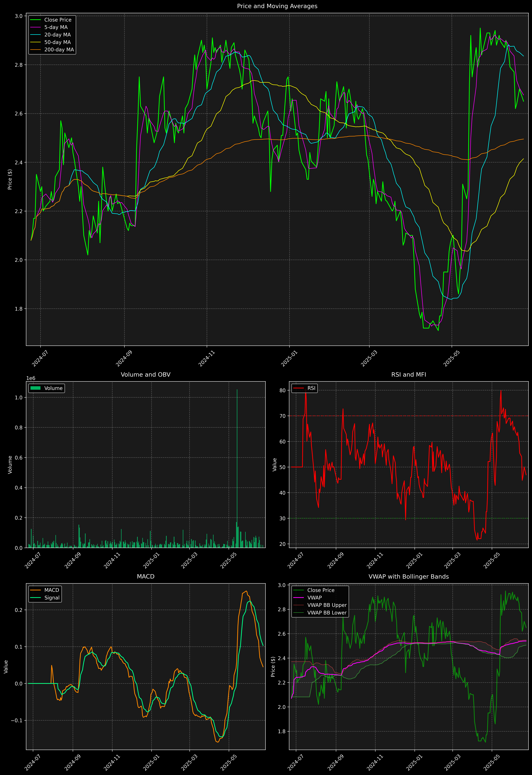This screenshot has height=775, width=532.
Task: Click '2024-09' date tick under Volume chart
Action: (73, 560)
